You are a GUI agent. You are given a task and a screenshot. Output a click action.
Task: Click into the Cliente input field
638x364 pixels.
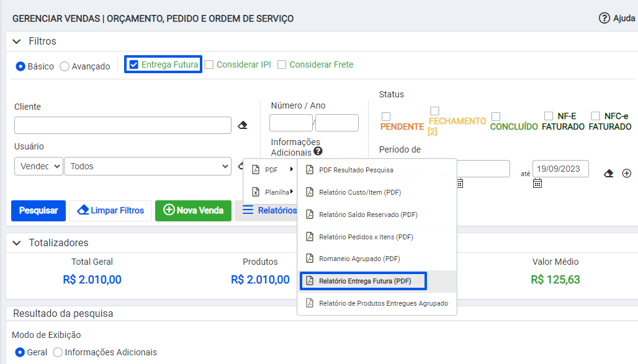[123, 125]
